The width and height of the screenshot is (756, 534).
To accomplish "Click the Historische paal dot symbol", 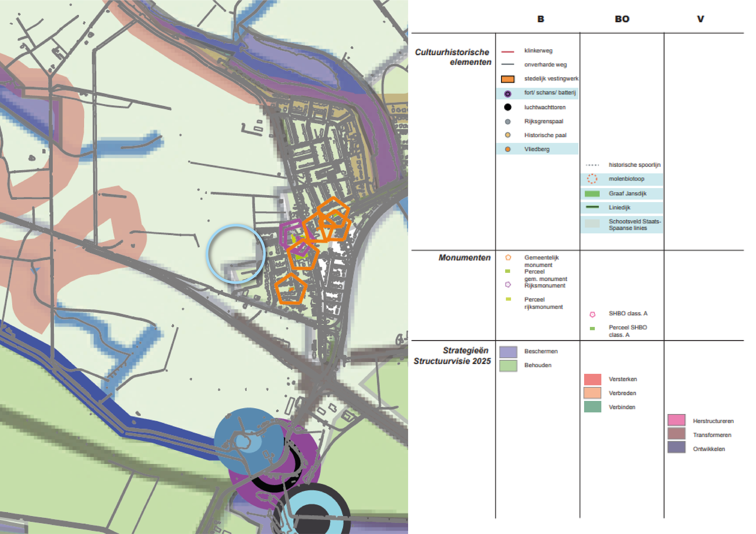I will point(508,135).
